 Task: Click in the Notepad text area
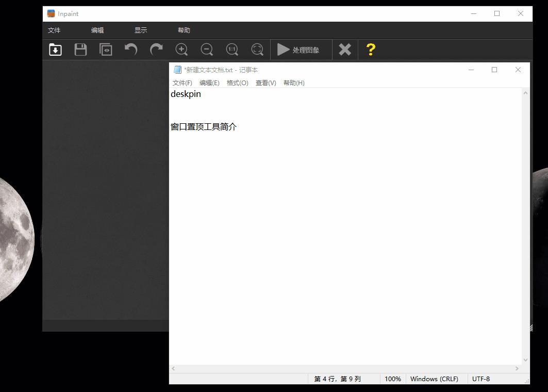pos(345,232)
